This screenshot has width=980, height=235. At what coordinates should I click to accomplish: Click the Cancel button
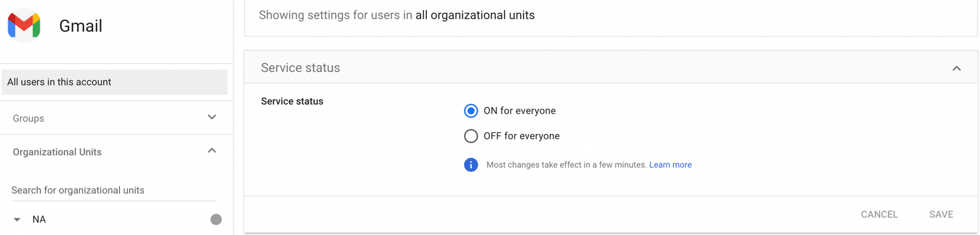coord(879,214)
